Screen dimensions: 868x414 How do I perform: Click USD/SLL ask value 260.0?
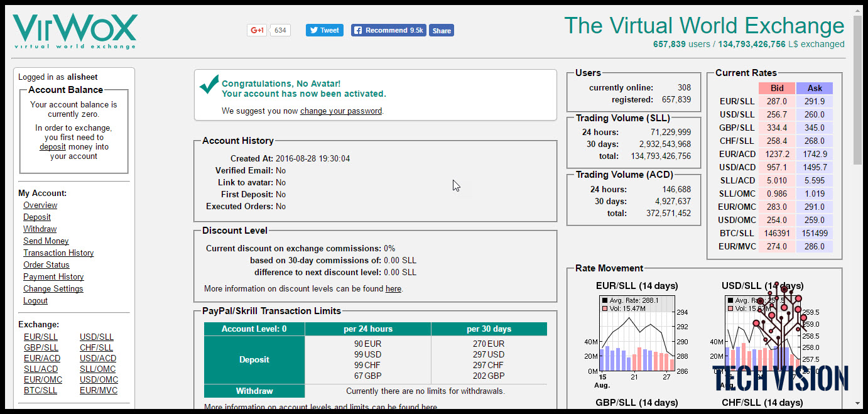point(815,114)
